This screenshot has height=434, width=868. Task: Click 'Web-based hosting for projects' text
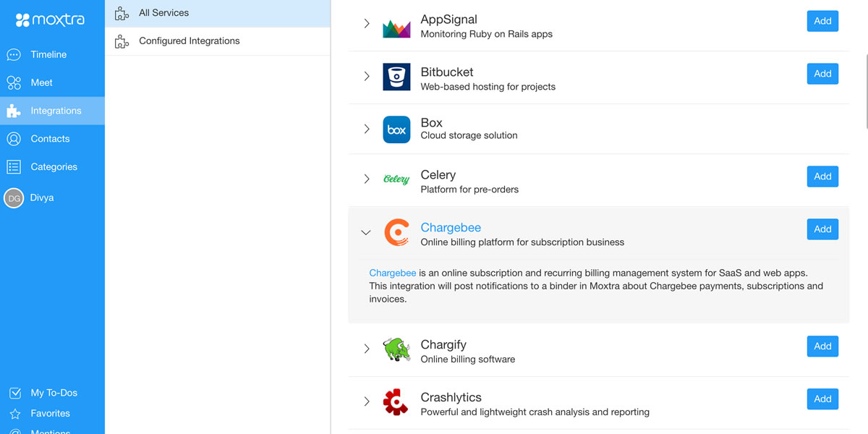point(488,87)
